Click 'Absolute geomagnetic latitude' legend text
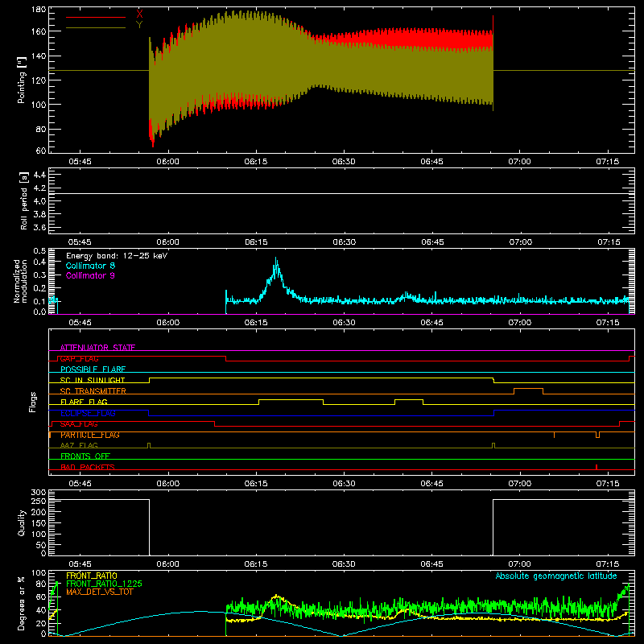 556,576
